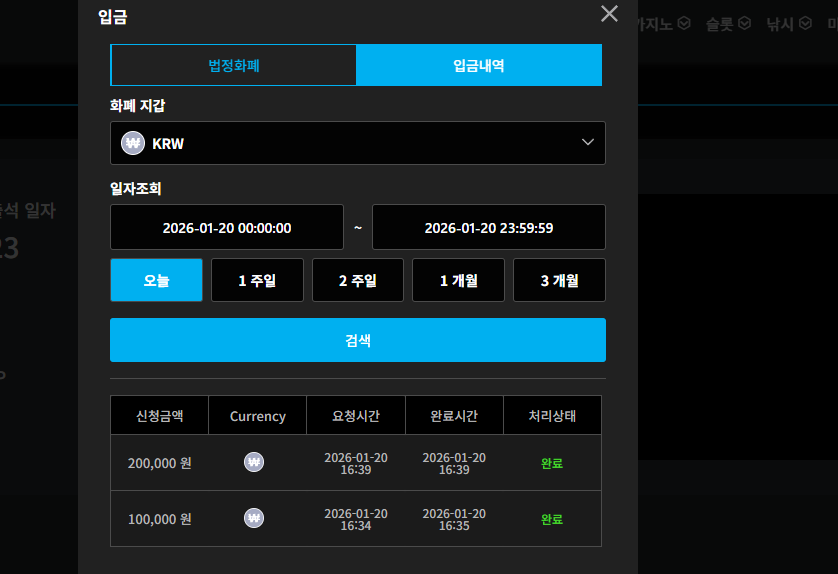This screenshot has width=838, height=574.
Task: Click the badge icon next to 슬롯
Action: (x=744, y=24)
